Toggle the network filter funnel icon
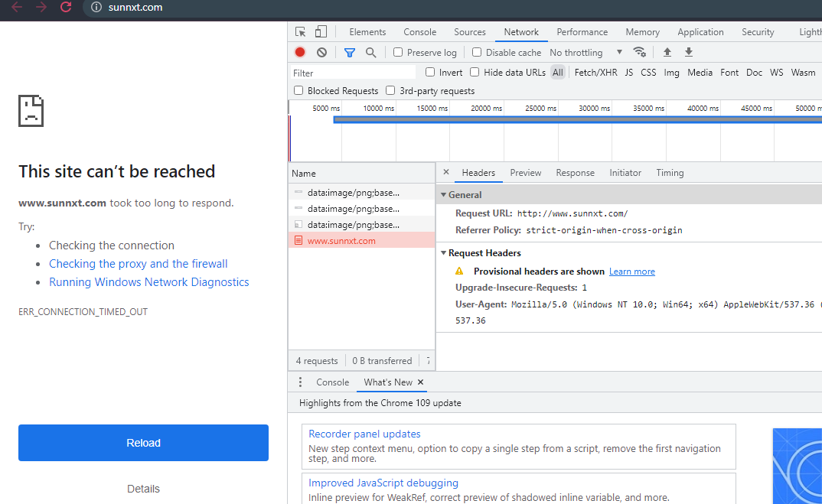 point(350,53)
